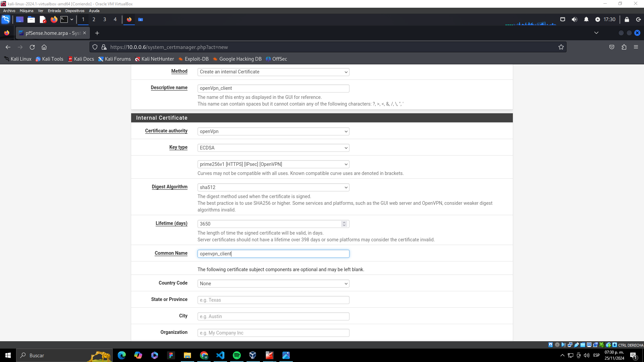This screenshot has width=644, height=362.
Task: Open the text editor icon in the top panel
Action: (43, 19)
